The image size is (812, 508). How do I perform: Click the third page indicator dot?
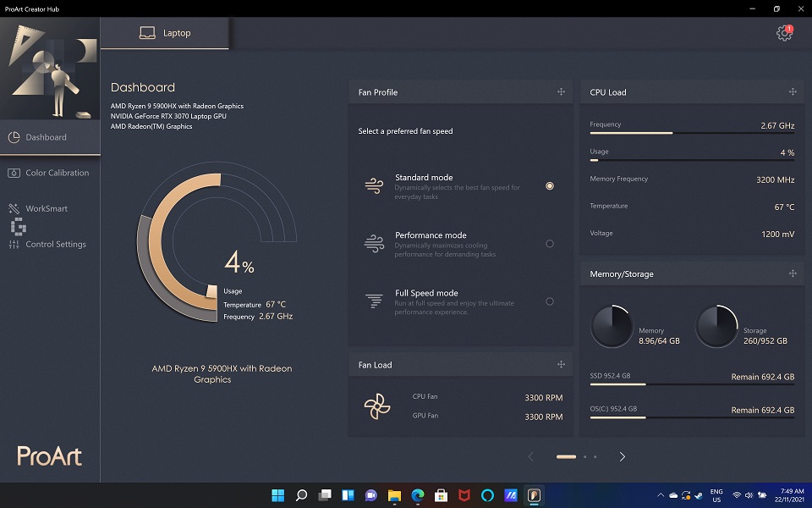[595, 456]
